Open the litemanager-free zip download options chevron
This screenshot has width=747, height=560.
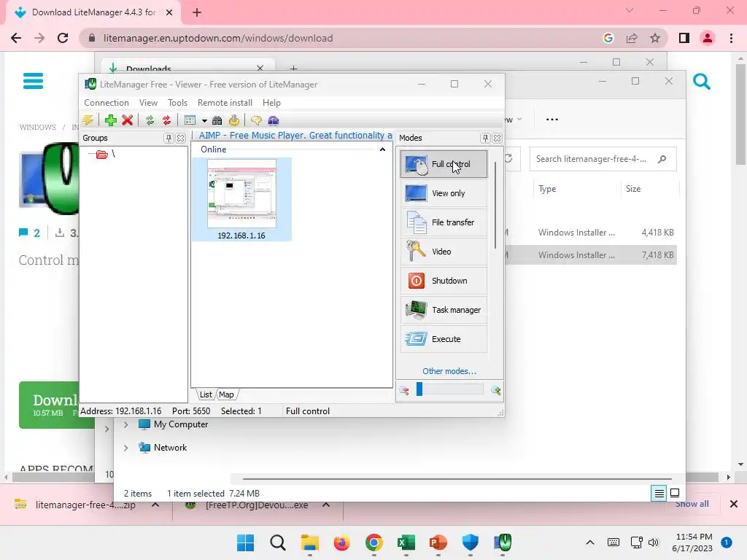pyautogui.click(x=155, y=505)
